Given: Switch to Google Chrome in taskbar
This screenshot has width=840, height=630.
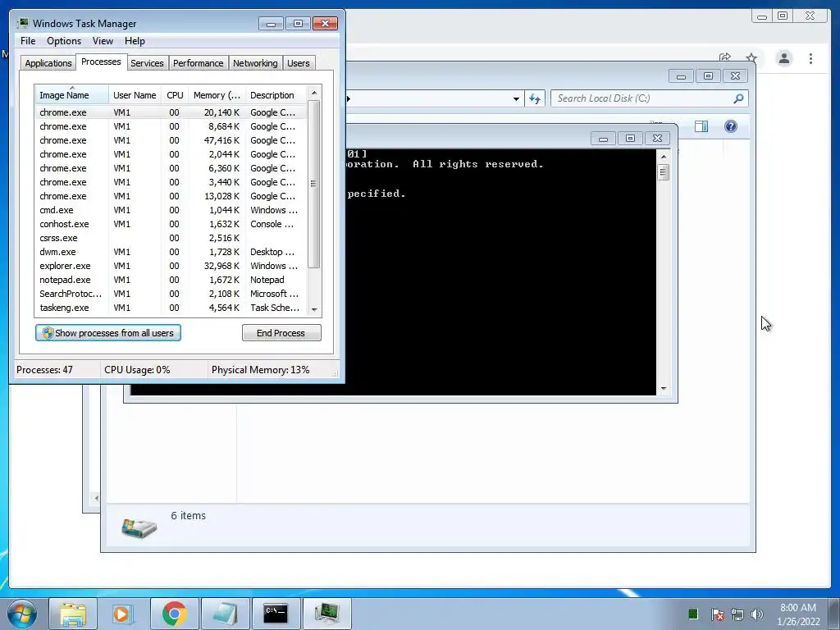Looking at the screenshot, I should point(174,614).
